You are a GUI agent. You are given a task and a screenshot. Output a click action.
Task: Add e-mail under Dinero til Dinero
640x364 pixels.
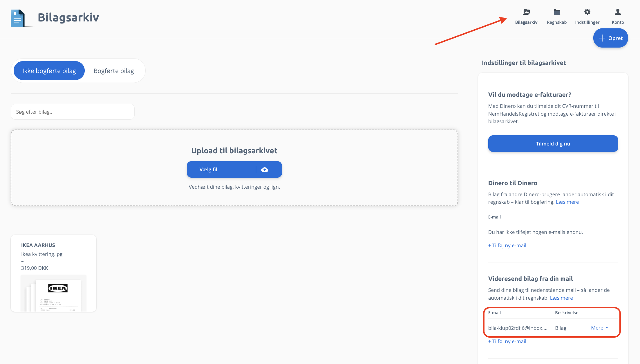[507, 245]
